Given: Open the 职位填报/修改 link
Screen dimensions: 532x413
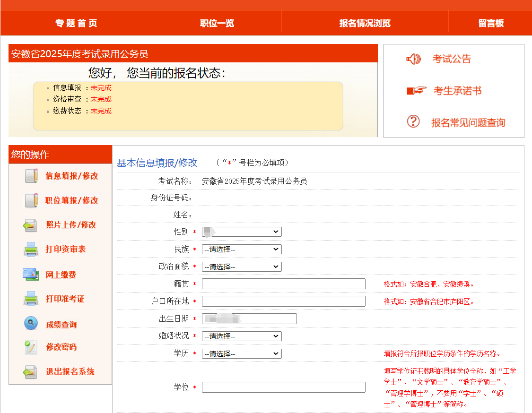Looking at the screenshot, I should (72, 200).
